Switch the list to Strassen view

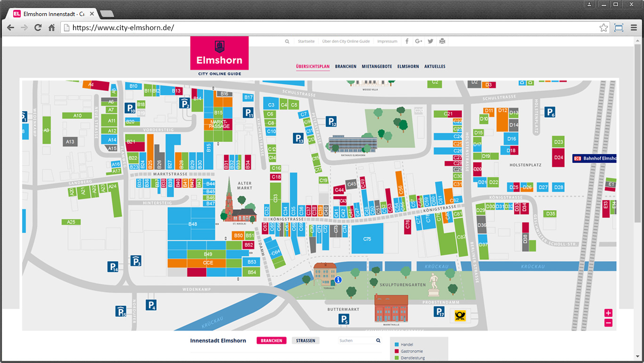pos(305,340)
